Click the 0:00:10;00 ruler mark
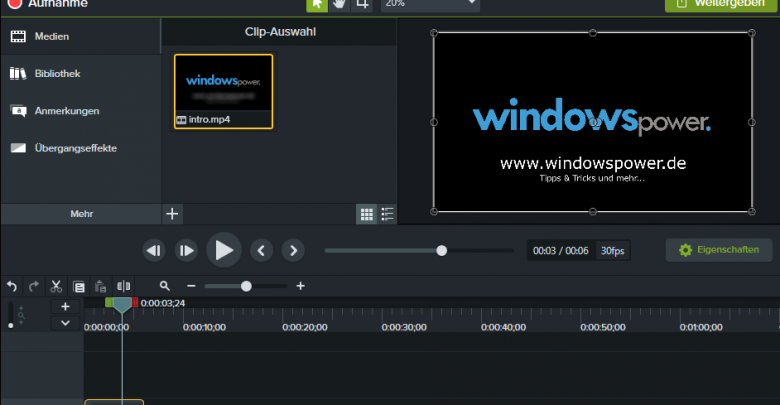780x405 pixels. tap(204, 327)
